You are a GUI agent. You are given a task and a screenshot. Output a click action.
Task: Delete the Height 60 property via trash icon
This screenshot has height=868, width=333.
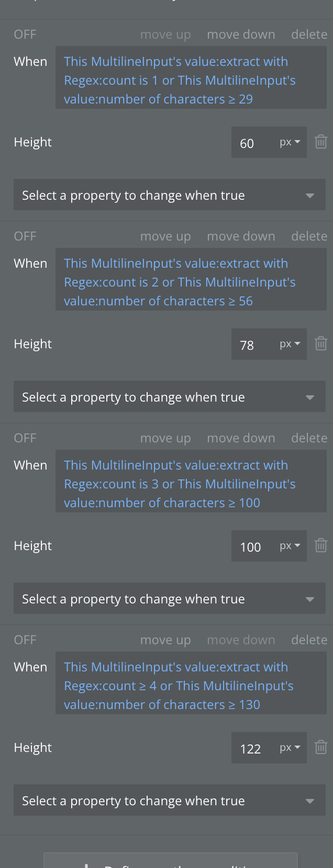click(321, 142)
